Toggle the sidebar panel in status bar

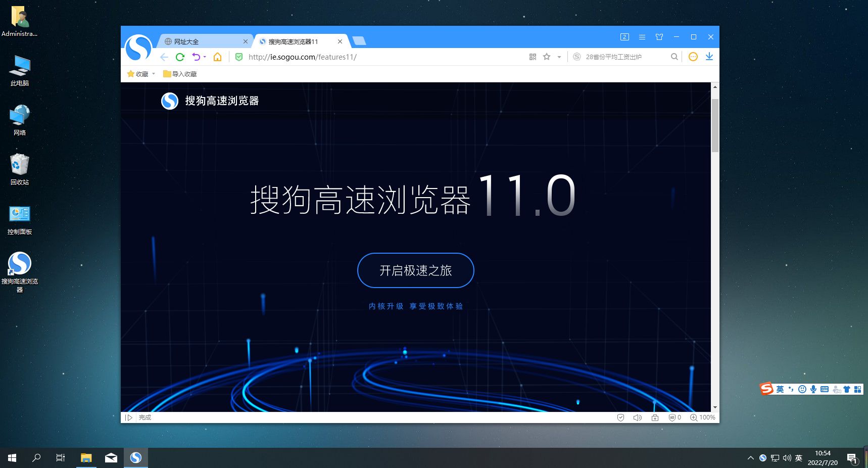pyautogui.click(x=129, y=417)
